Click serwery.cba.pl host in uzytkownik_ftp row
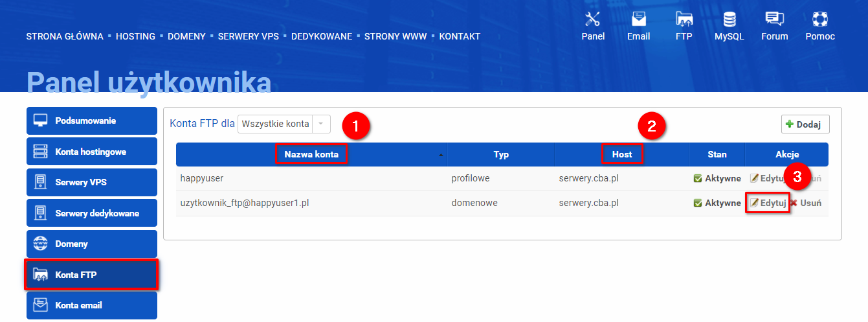This screenshot has width=868, height=322. click(x=589, y=203)
